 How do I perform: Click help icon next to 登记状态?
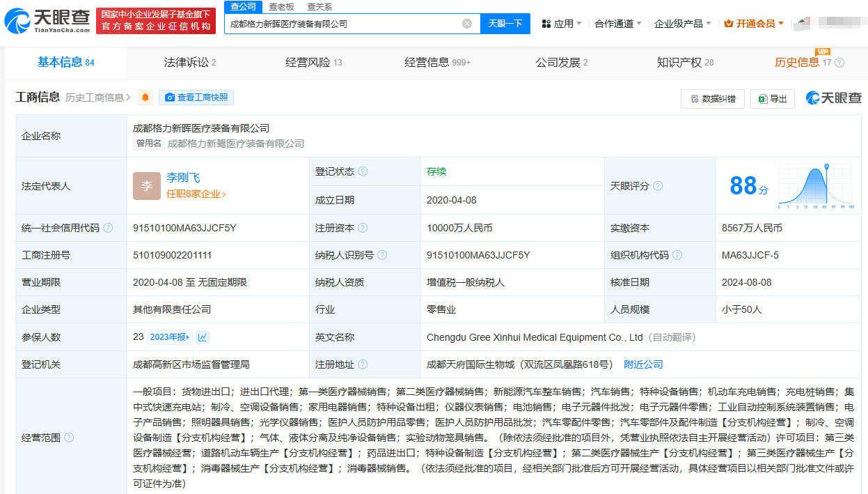(363, 171)
